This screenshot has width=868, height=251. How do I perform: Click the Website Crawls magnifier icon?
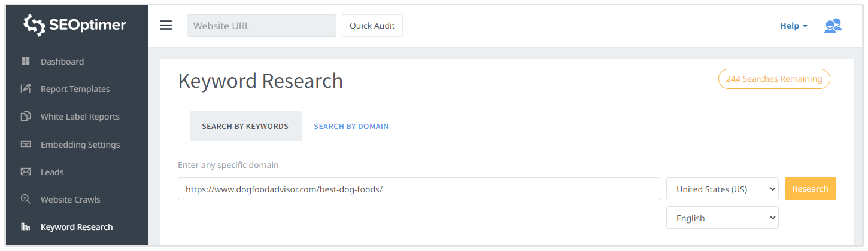[26, 200]
